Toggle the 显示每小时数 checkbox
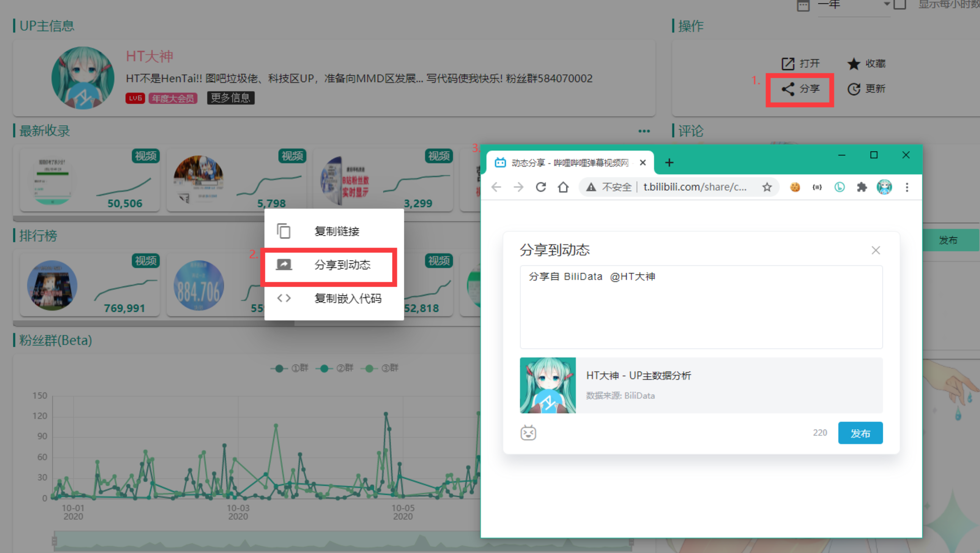Screen dimensions: 980x553 click(x=900, y=5)
